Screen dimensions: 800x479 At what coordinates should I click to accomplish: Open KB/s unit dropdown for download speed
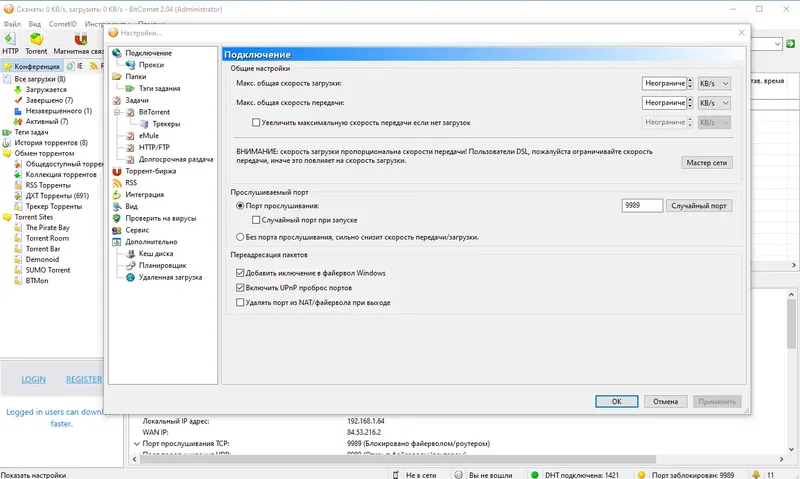tap(714, 83)
